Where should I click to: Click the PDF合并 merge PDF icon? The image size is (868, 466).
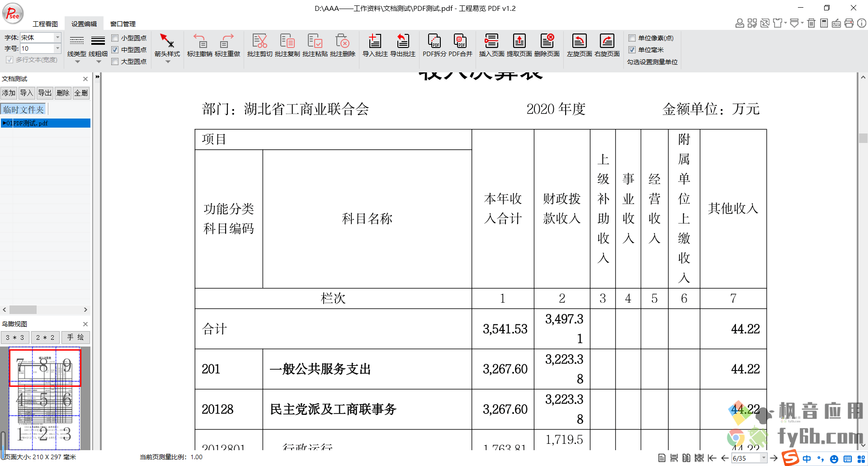460,41
